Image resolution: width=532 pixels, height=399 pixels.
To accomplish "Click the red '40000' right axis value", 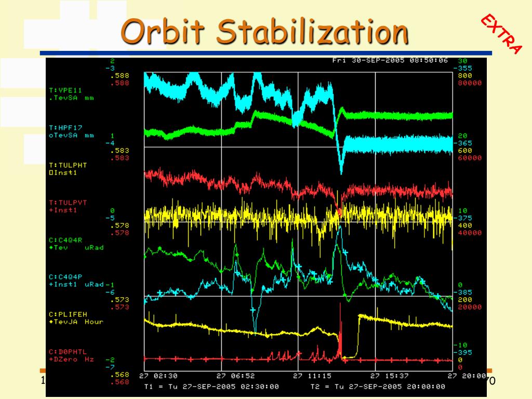I will coord(470,233).
